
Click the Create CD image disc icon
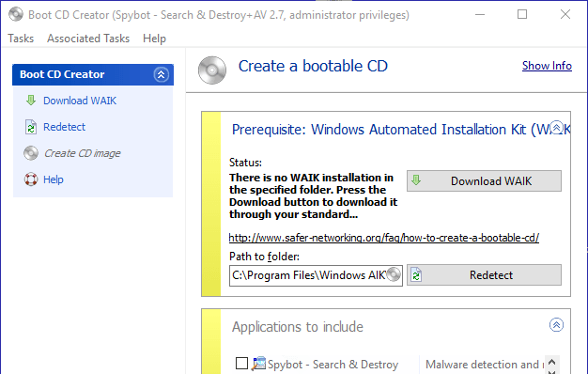pos(31,153)
